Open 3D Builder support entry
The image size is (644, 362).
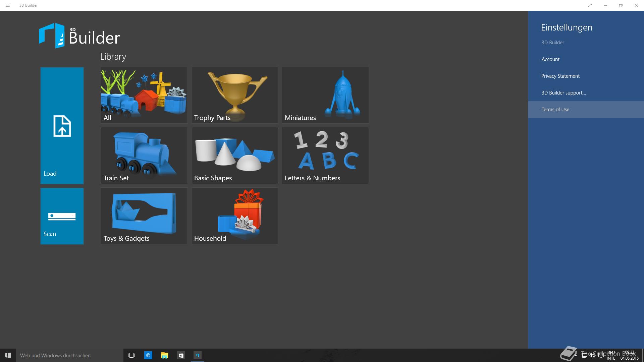point(586,93)
